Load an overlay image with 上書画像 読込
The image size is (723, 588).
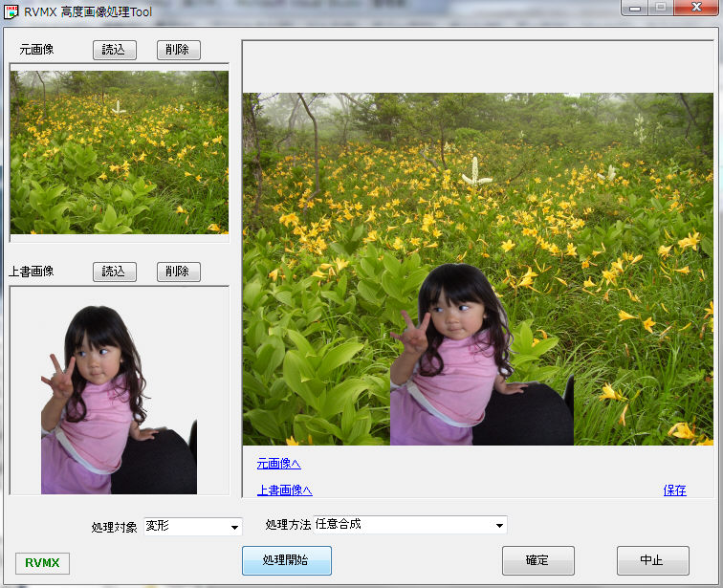pyautogui.click(x=114, y=272)
